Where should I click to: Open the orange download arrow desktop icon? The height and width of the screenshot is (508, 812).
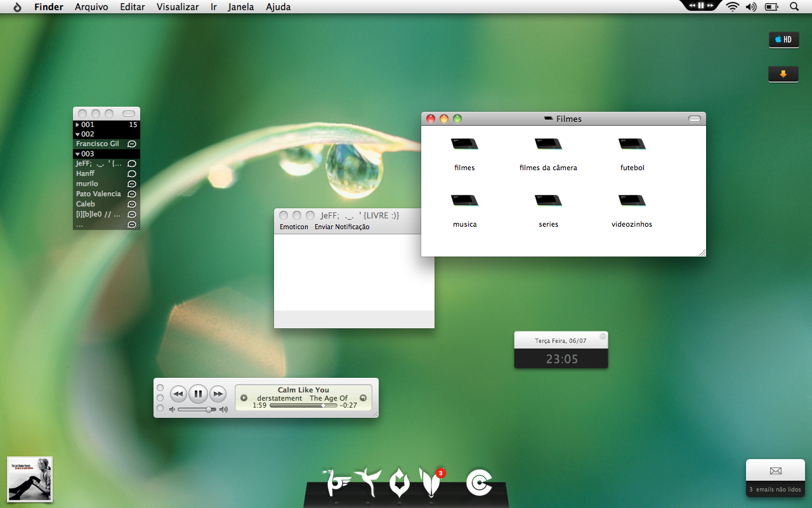point(783,74)
